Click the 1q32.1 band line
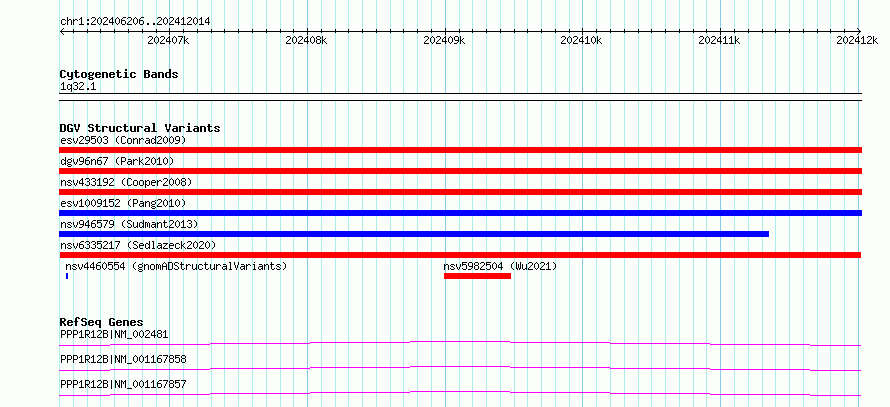 pos(460,97)
